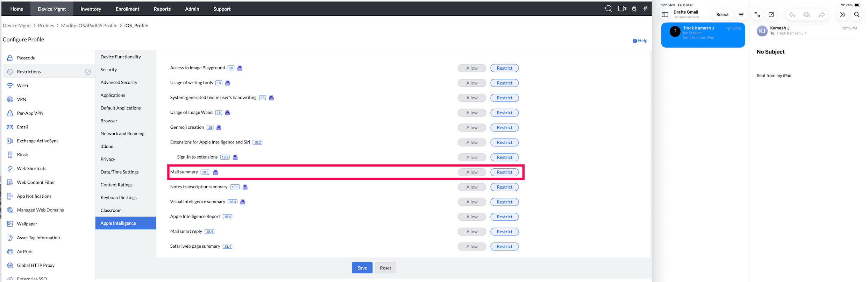Click the Web Shortcuts sidebar icon

point(10,169)
